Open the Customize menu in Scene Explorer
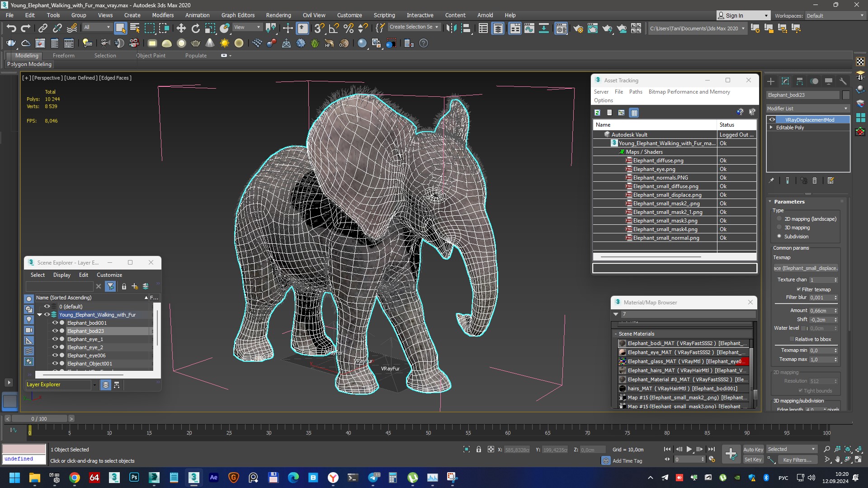 109,275
